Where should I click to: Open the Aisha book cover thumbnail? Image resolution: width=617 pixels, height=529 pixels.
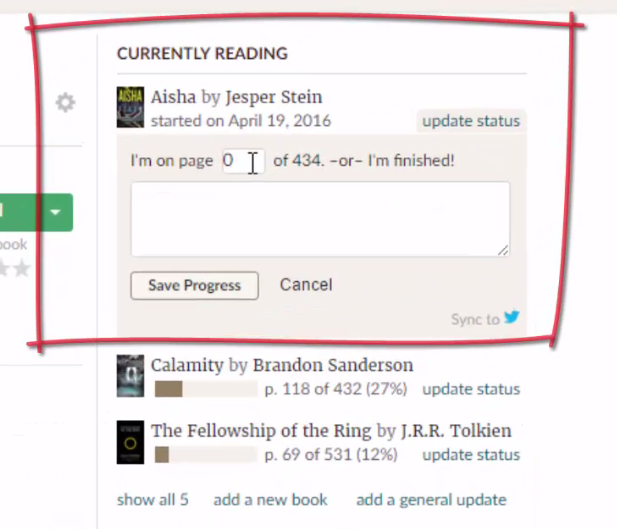coord(130,107)
